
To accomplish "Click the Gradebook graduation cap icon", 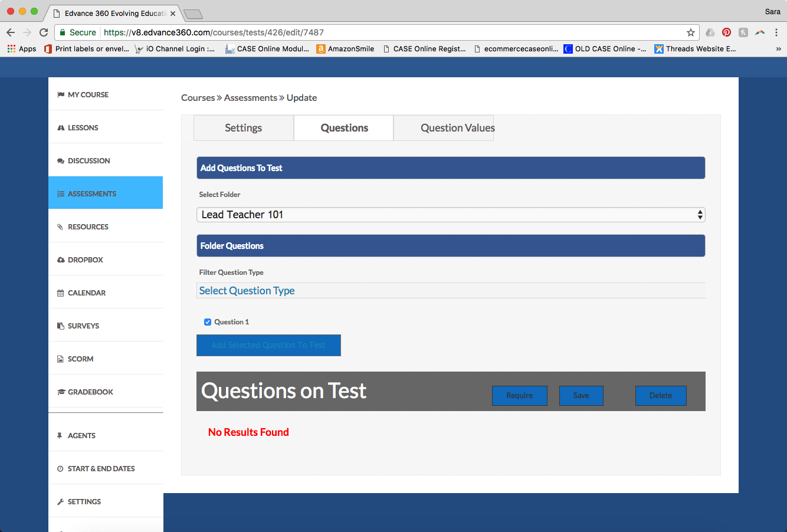I will point(61,392).
